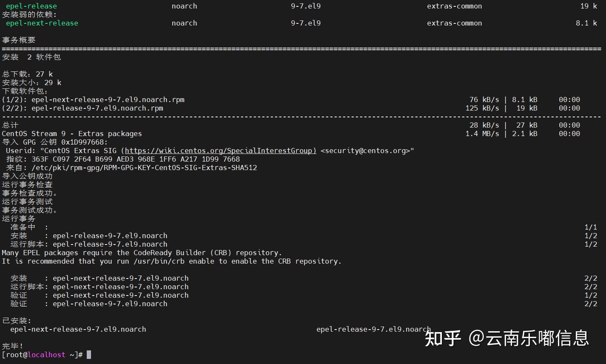The width and height of the screenshot is (606, 364).
Task: Select the noarch architecture label
Action: 184,6
